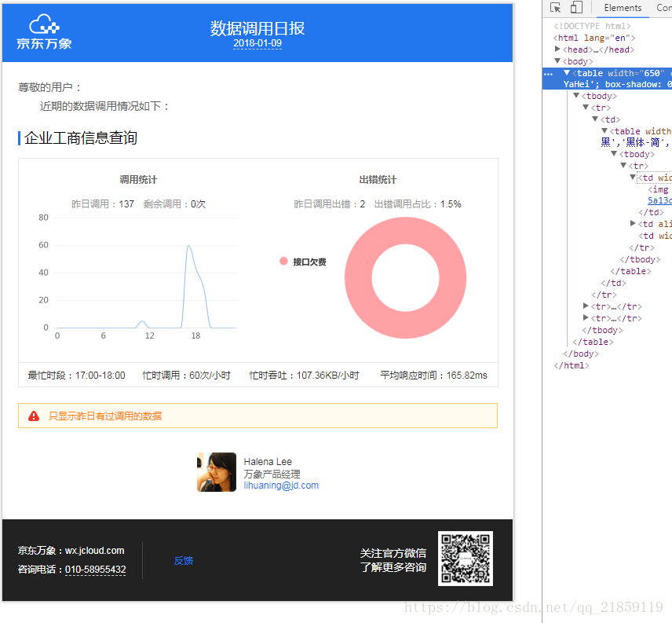Screen dimensions: 672x623
Task: Select the <!DOCTYPE html> line
Action: click(x=592, y=26)
